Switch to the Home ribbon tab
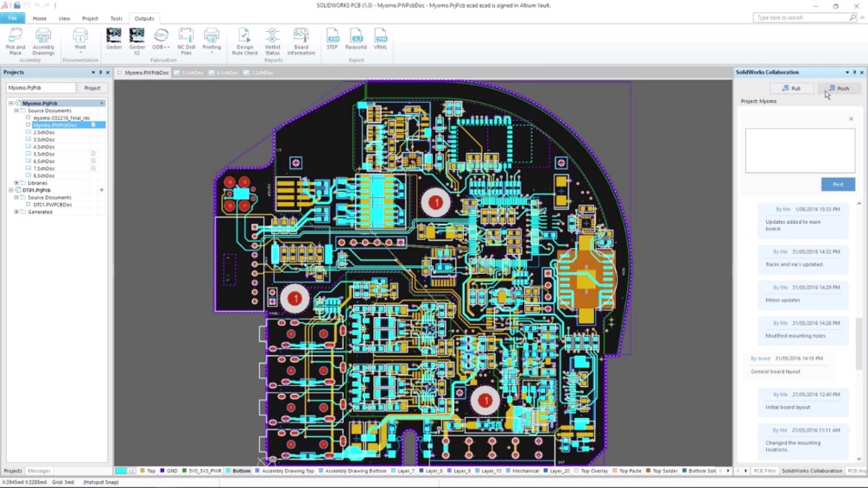This screenshot has width=868, height=488. point(40,18)
